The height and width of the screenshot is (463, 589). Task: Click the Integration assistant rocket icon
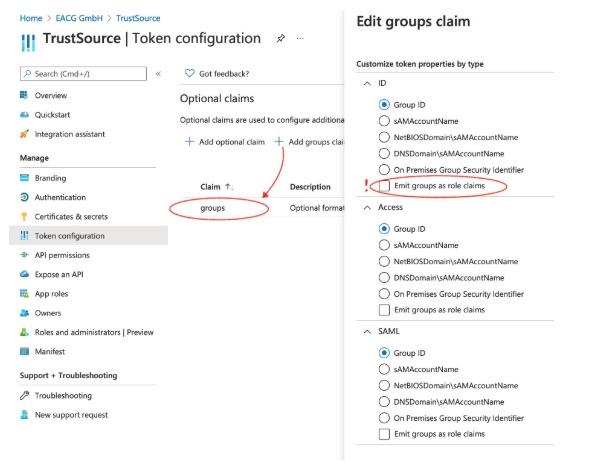pos(24,134)
